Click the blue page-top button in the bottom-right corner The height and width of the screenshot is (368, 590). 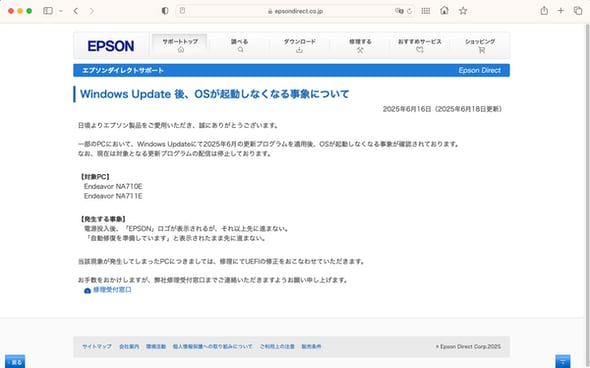pos(563,362)
